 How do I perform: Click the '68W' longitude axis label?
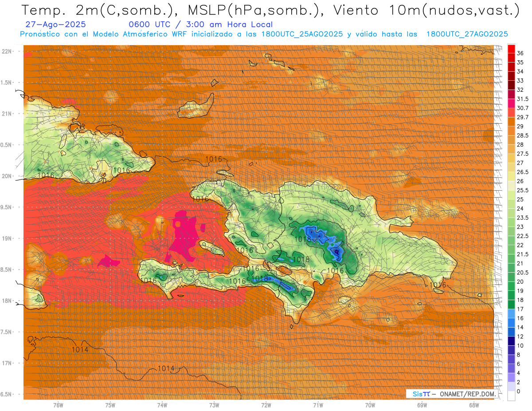(x=474, y=405)
